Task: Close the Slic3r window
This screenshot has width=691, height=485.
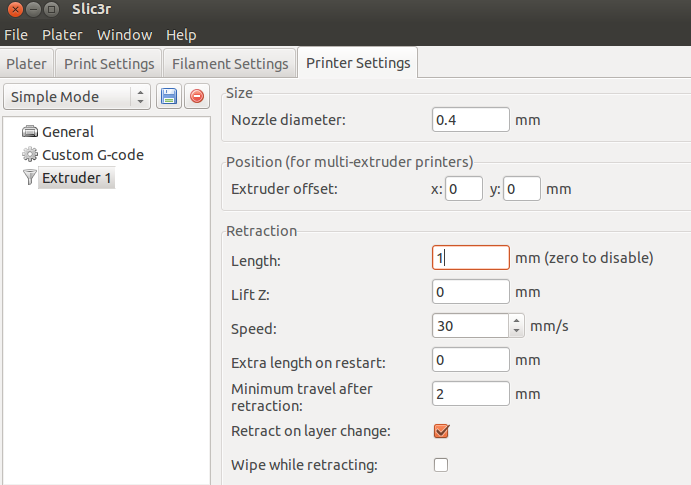Action: pos(15,9)
